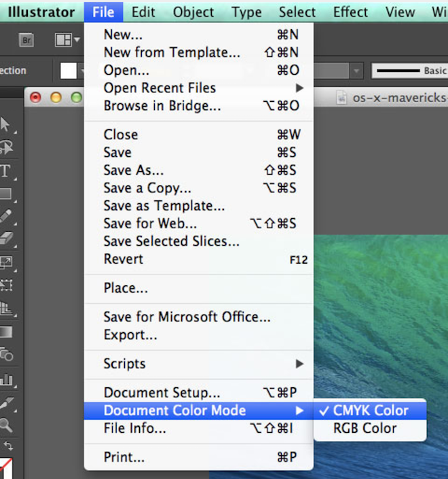This screenshot has width=448, height=479.
Task: Choose New... from the File menu
Action: click(199, 35)
